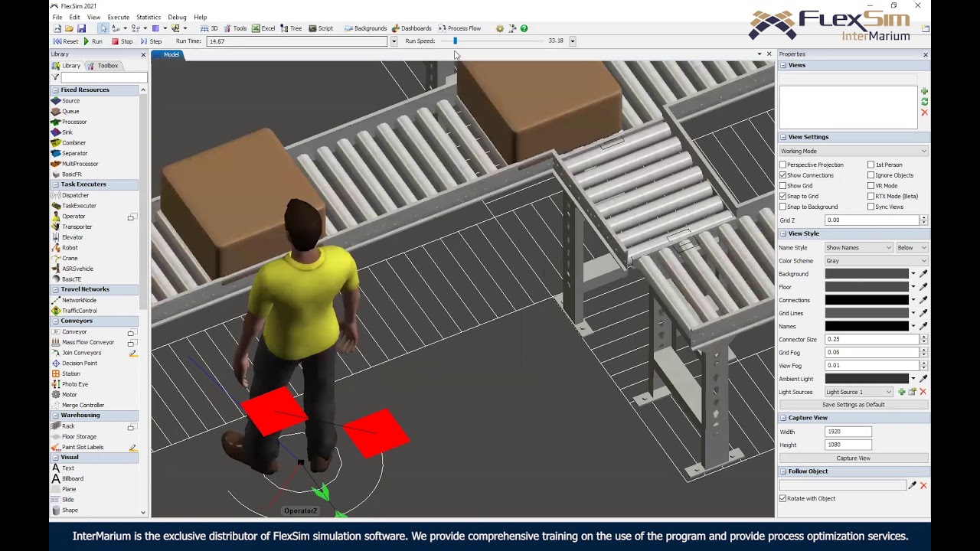Screen dimensions: 980x551
Task: Open the Statistics menu
Action: [x=149, y=17]
